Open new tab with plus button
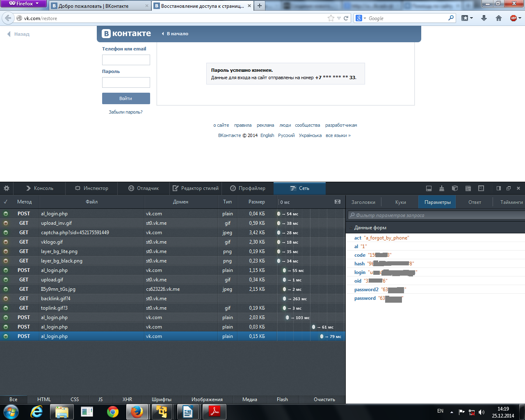The image size is (525, 420). click(259, 6)
